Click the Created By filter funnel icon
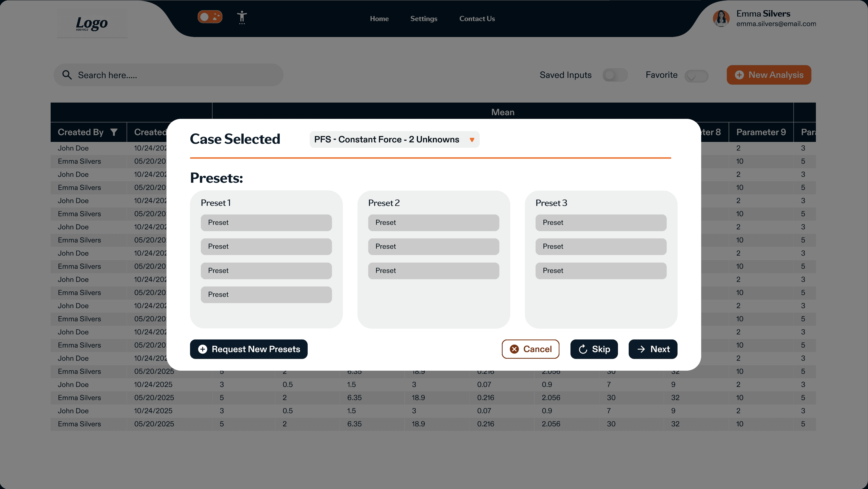Screen dimensions: 868x489 (114, 132)
